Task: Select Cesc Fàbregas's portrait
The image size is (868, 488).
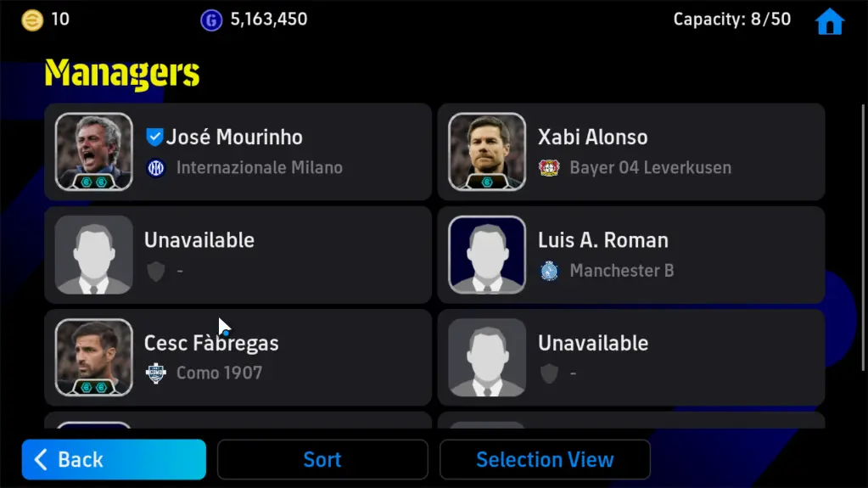Action: click(94, 357)
